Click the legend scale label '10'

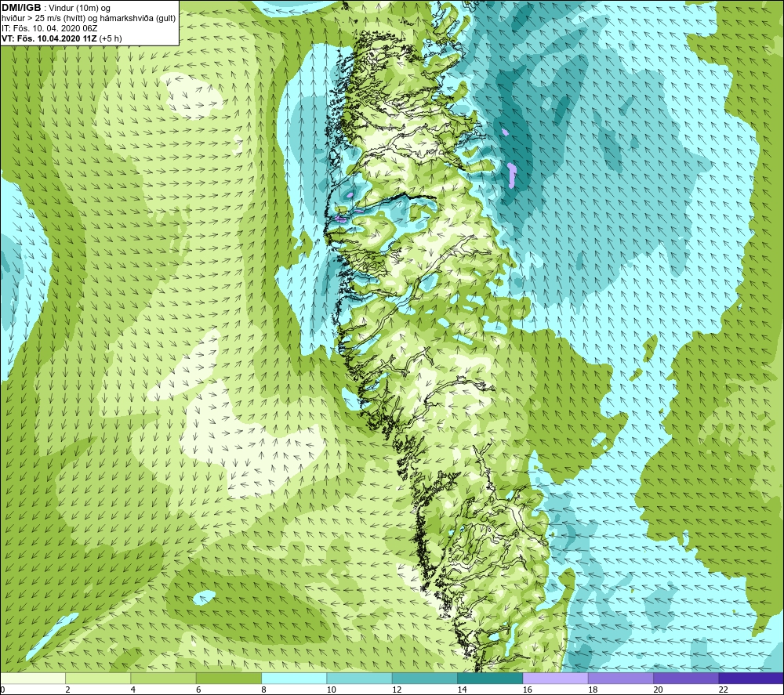pos(331,690)
